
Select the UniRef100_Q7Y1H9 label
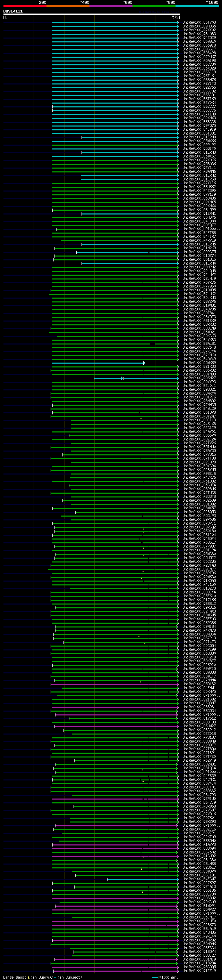click(199, 114)
